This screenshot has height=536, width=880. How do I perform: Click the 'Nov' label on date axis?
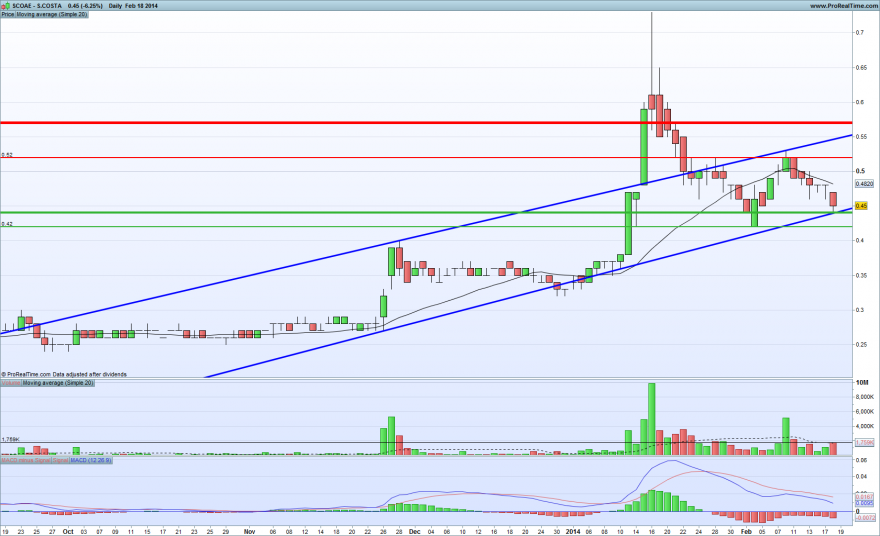(250, 531)
